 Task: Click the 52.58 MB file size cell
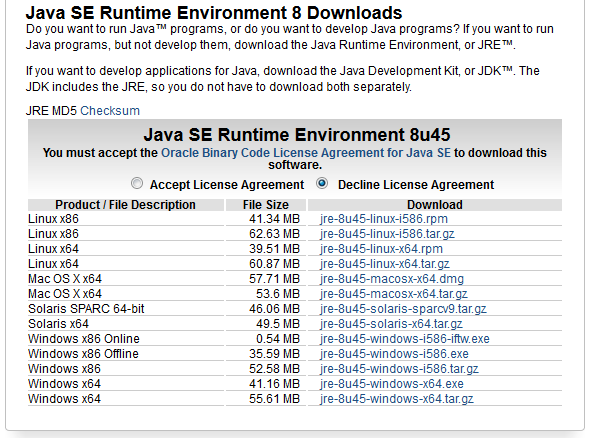pyautogui.click(x=266, y=369)
